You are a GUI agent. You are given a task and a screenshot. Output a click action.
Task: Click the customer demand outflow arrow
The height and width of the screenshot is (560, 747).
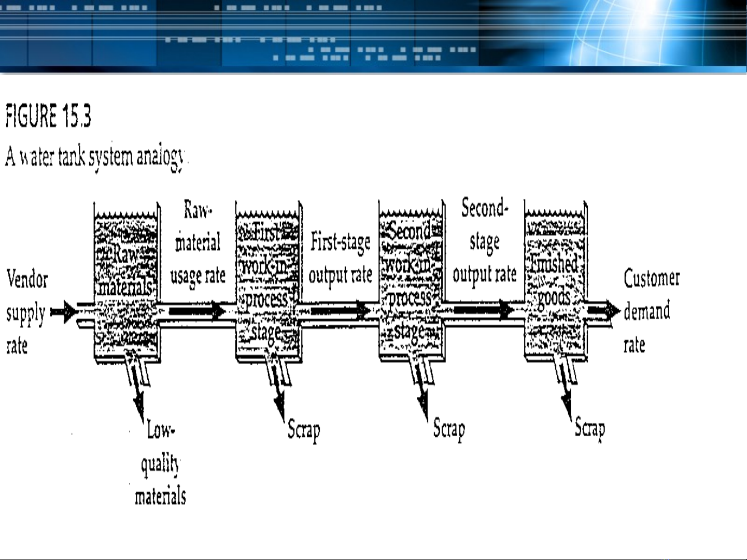pyautogui.click(x=603, y=311)
